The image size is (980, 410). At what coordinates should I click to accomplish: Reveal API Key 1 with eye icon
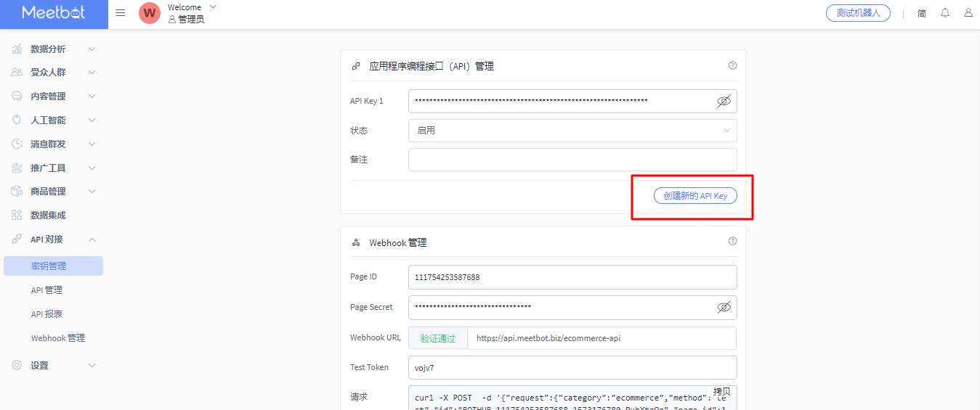click(x=724, y=102)
